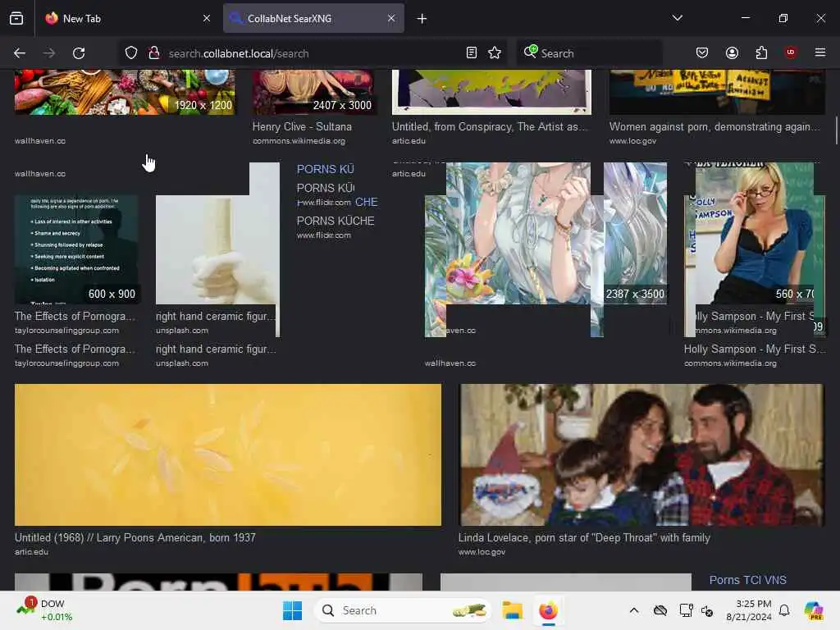840x630 pixels.
Task: Click the bottom 'PORNS KÜCHE' flickr link
Action: (336, 221)
